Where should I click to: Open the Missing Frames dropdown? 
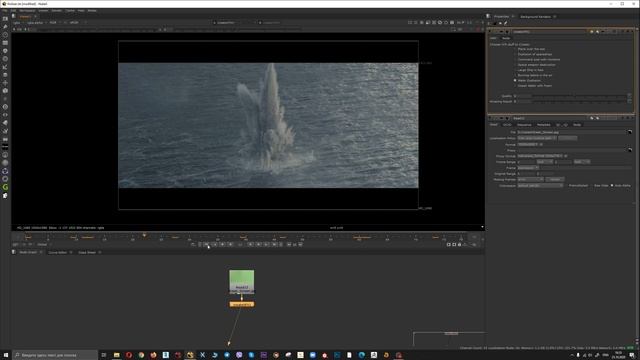(531, 179)
